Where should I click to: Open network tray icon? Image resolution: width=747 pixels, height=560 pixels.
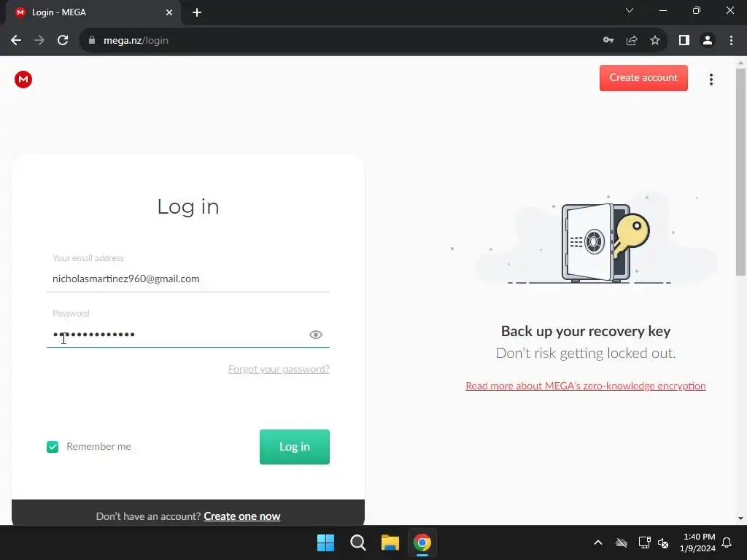coord(644,542)
